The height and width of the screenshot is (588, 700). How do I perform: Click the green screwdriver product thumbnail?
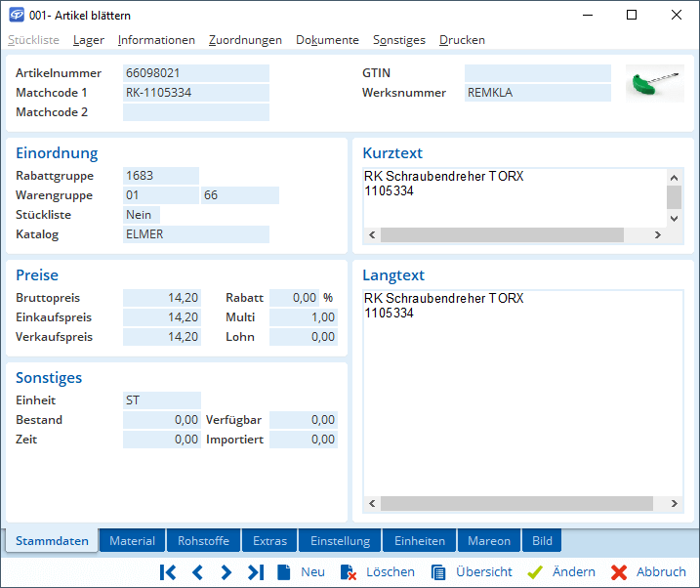coord(654,85)
